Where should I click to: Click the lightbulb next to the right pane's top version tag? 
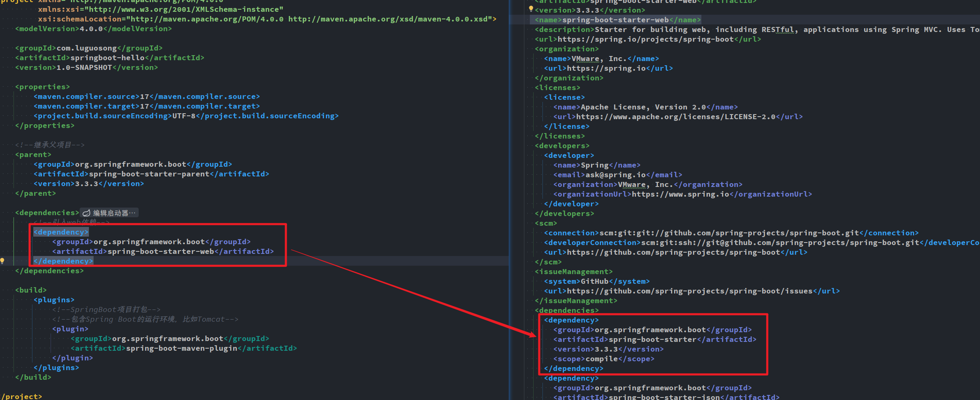tap(531, 8)
